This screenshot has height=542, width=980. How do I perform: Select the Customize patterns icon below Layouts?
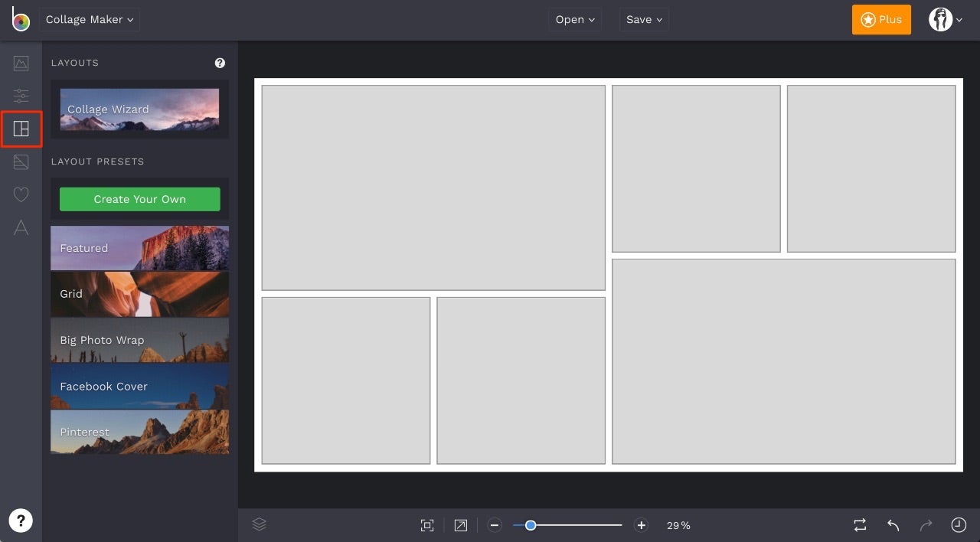pos(21,162)
